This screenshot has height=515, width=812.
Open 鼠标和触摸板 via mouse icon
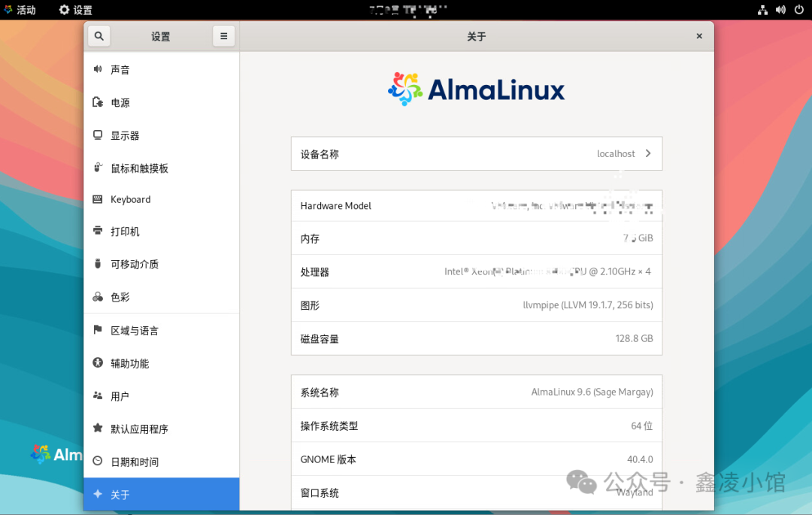tap(98, 168)
